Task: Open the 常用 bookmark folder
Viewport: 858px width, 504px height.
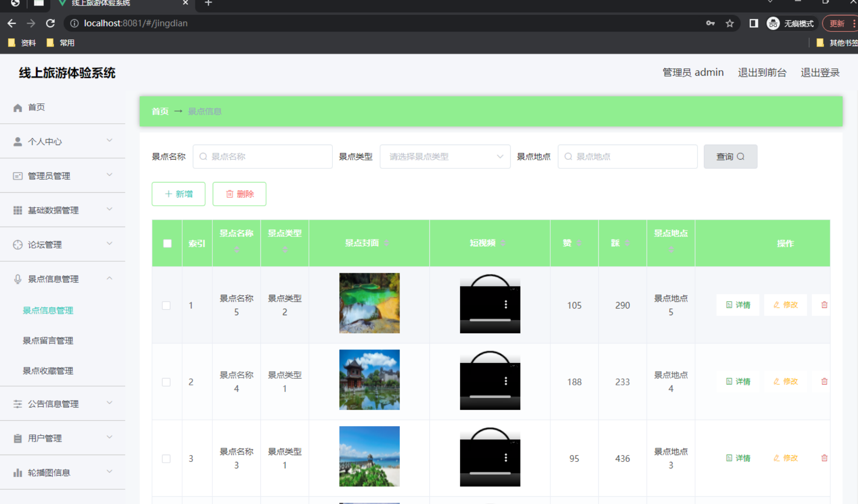Action: pos(60,43)
